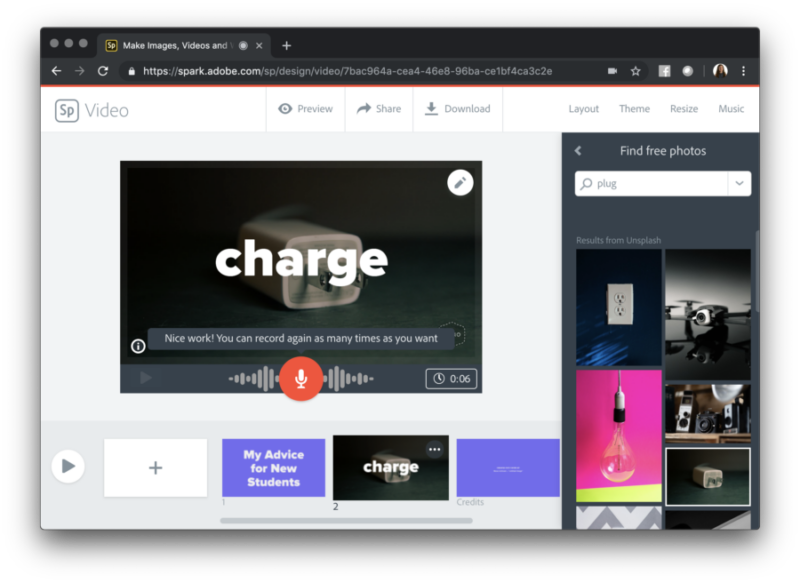This screenshot has height=583, width=800.
Task: Click the Adobe Spark Sp logo
Action: [x=67, y=110]
